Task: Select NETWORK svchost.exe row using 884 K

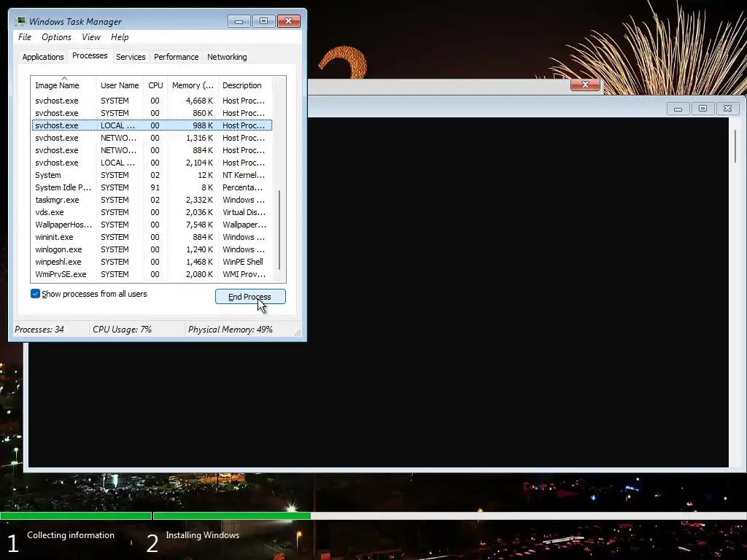Action: (x=152, y=150)
